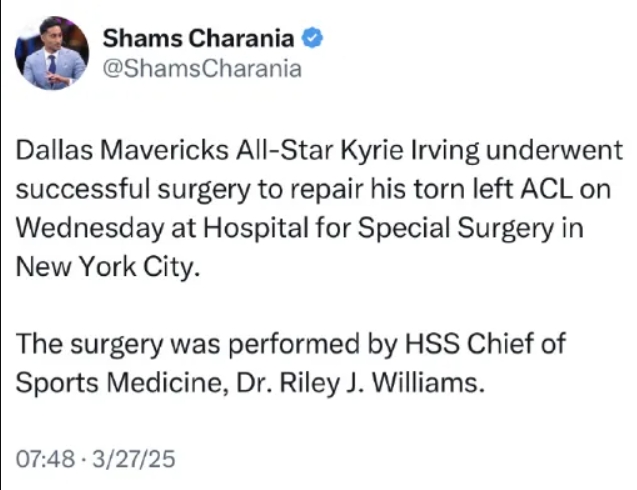Click the 3/27/25 tweet date
The height and width of the screenshot is (490, 637).
[x=133, y=459]
